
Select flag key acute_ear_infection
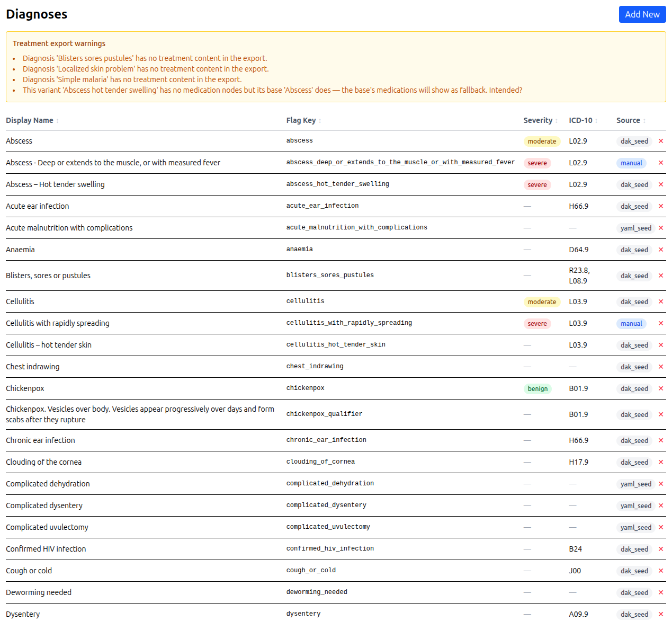[322, 206]
